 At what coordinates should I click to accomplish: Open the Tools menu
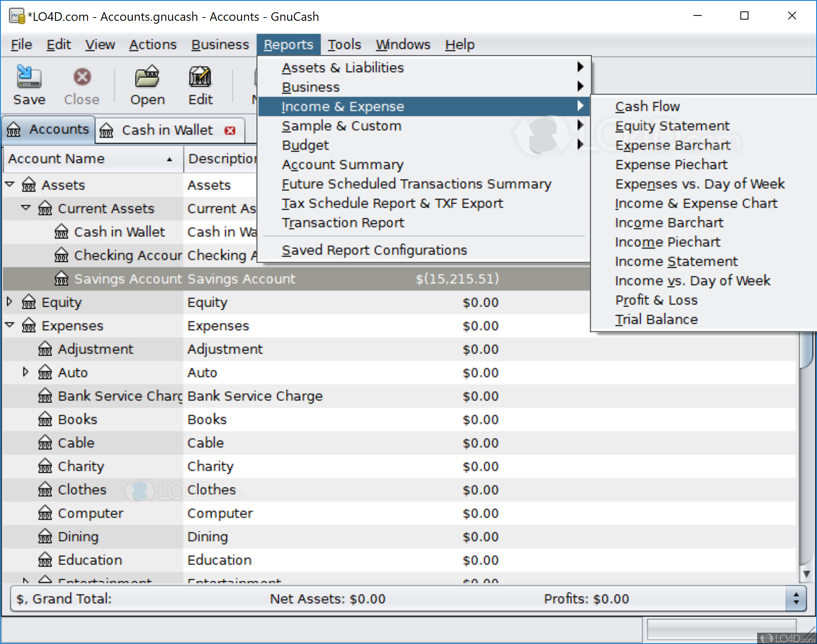coord(344,44)
